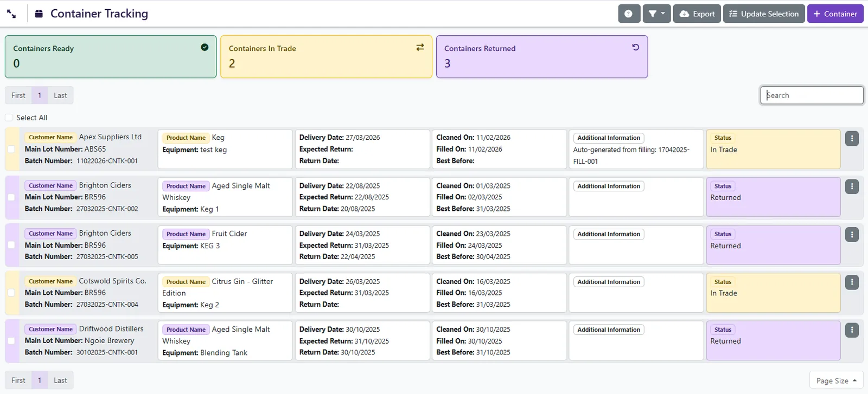
Task: Check the Cotswold Spirits Co. row checkbox
Action: (11, 293)
